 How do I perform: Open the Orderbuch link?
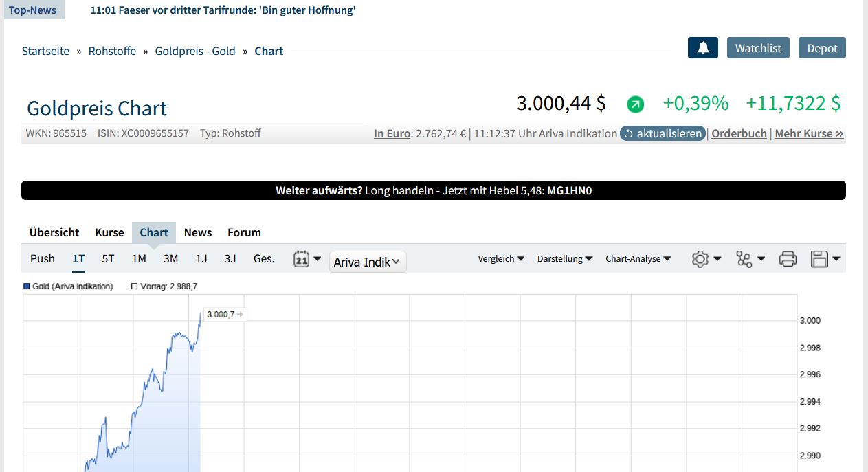pos(739,133)
